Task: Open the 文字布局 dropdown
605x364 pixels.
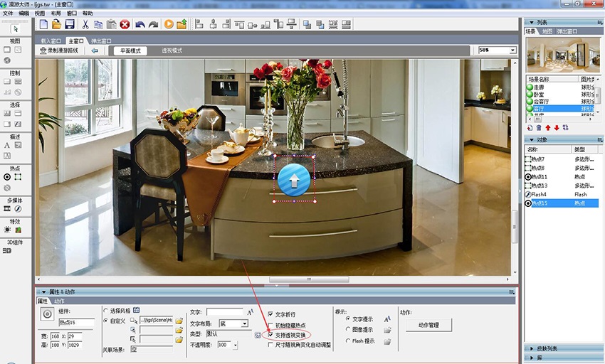Action: [x=245, y=323]
